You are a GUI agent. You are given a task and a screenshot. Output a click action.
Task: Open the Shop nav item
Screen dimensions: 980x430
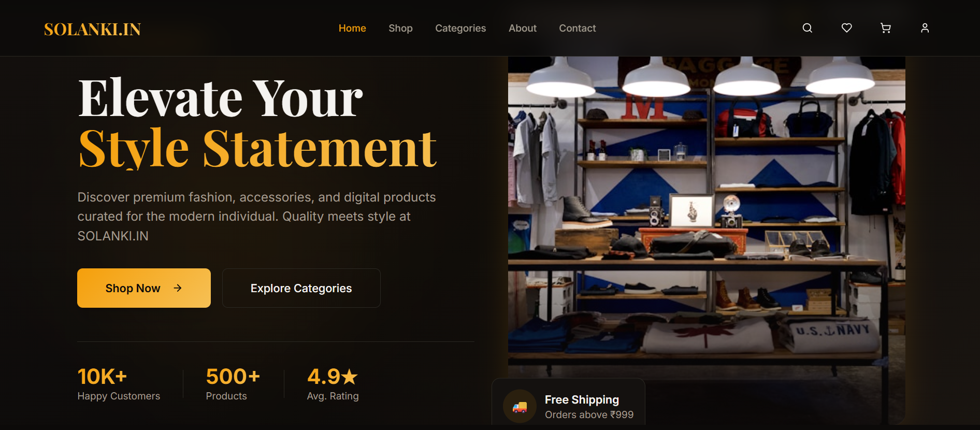point(400,28)
